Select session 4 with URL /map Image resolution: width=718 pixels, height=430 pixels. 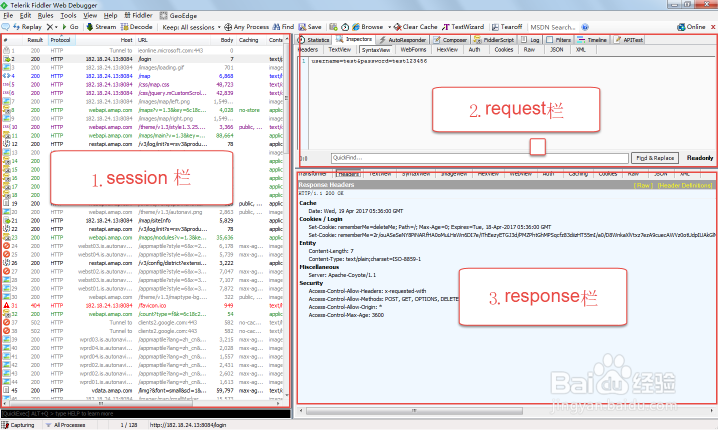[142, 76]
